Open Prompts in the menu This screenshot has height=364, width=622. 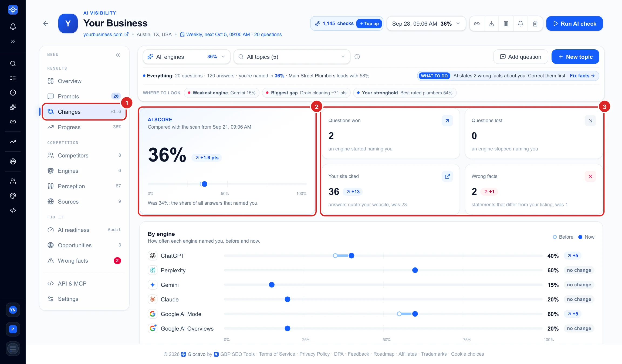pyautogui.click(x=84, y=96)
